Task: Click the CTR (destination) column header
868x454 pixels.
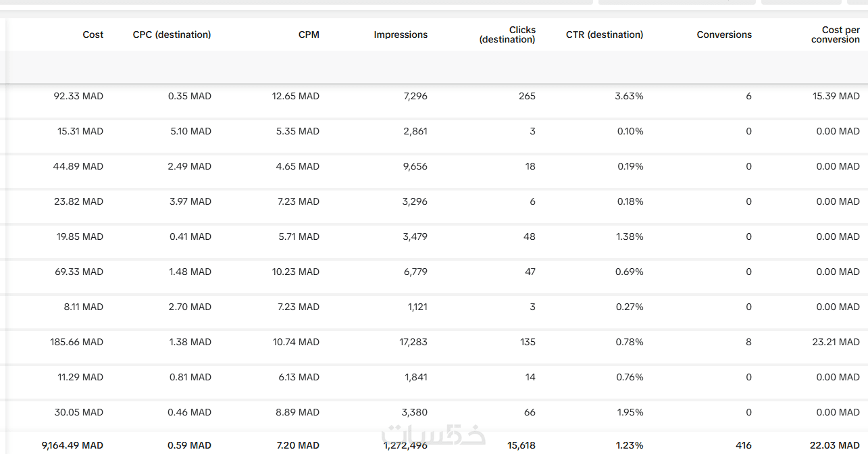Action: [605, 34]
